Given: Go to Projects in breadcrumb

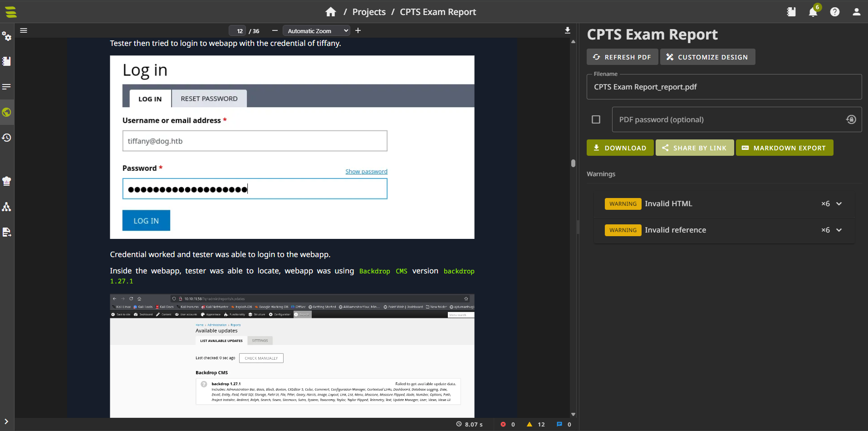Looking at the screenshot, I should (x=369, y=12).
